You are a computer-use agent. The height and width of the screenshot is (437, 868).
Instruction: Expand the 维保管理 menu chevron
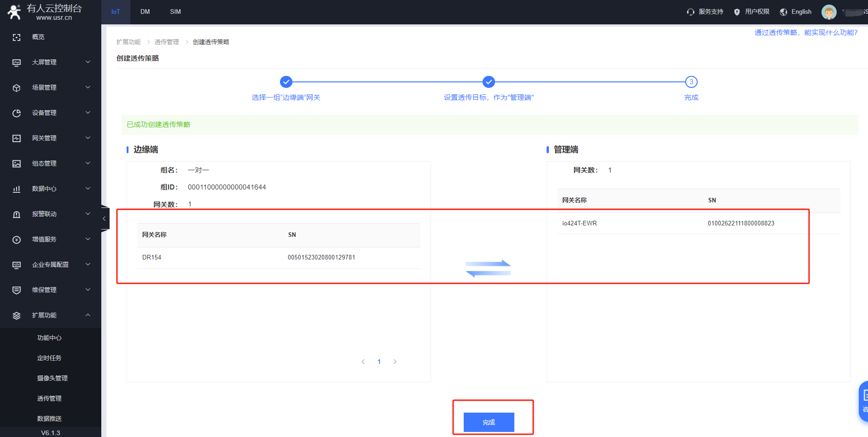(x=88, y=290)
